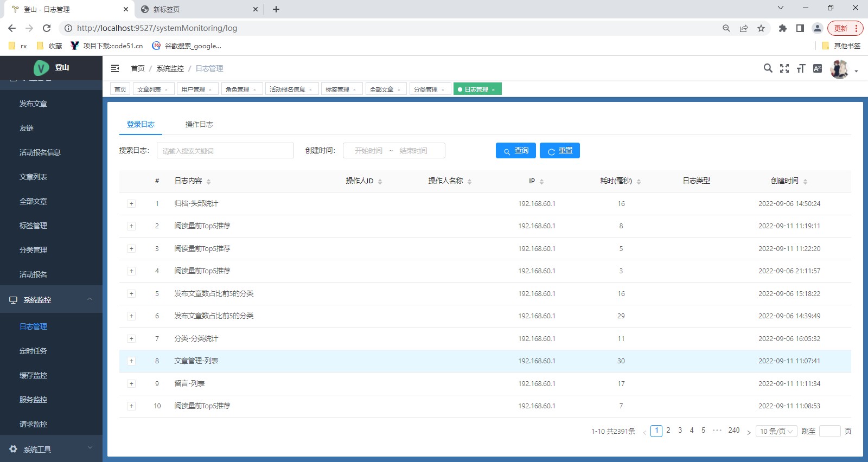The width and height of the screenshot is (868, 462).
Task: Open the 10 条/页 page size dropdown
Action: (777, 431)
